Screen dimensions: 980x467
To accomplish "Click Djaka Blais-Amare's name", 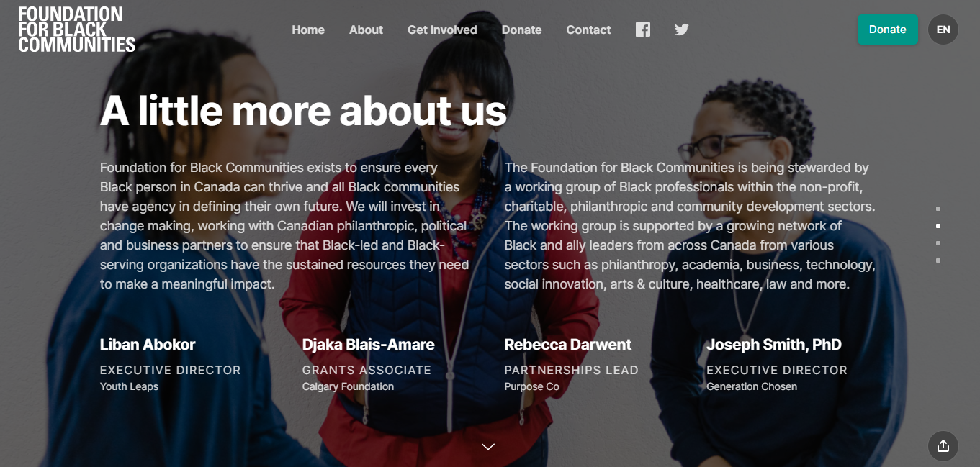I will coord(368,345).
